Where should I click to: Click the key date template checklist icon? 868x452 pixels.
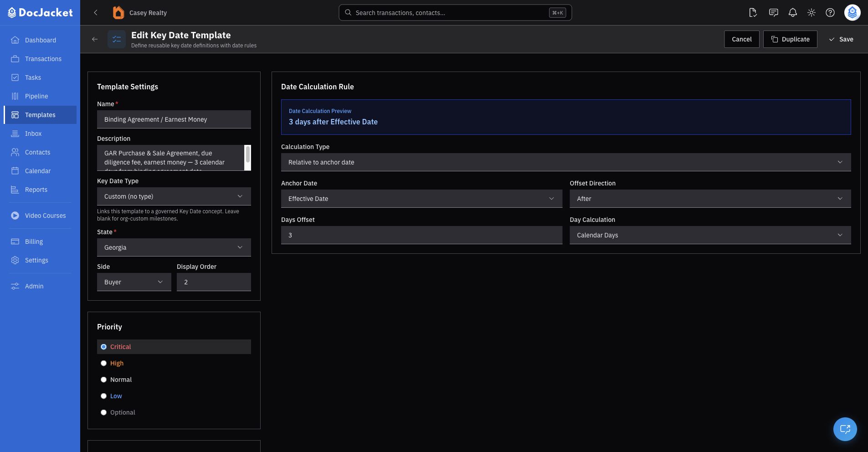117,39
